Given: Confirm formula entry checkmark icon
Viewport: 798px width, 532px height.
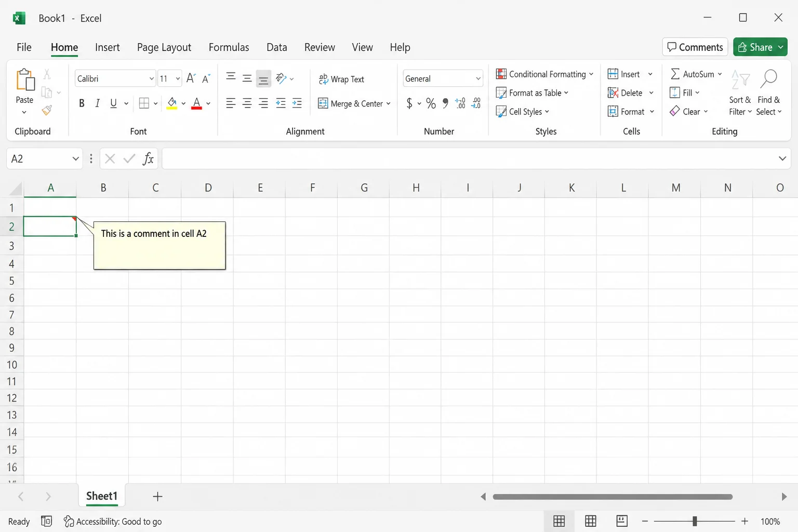Looking at the screenshot, I should (129, 158).
